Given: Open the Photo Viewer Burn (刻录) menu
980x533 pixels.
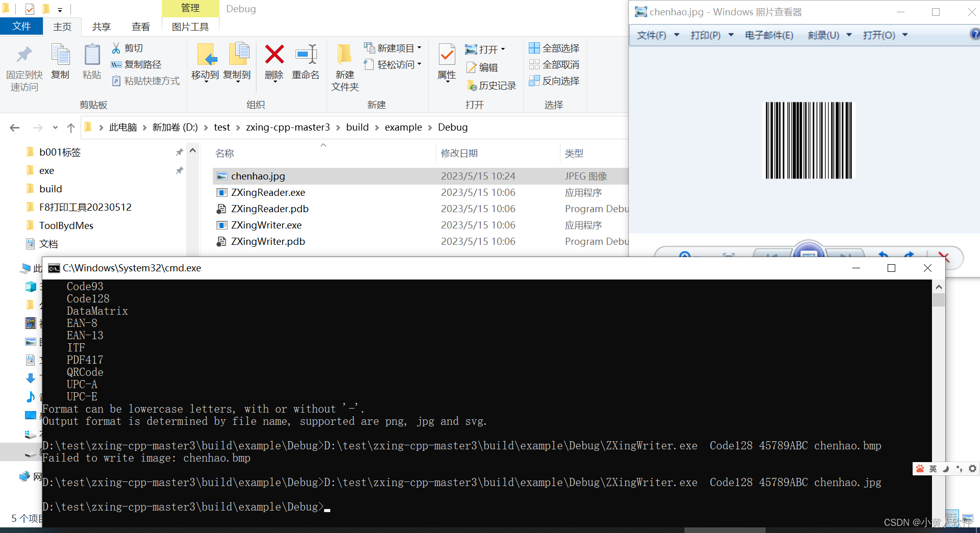Looking at the screenshot, I should tap(829, 35).
